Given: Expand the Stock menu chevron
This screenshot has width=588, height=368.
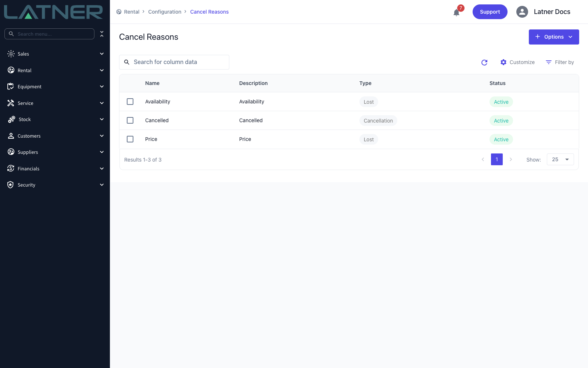Looking at the screenshot, I should [x=102, y=119].
